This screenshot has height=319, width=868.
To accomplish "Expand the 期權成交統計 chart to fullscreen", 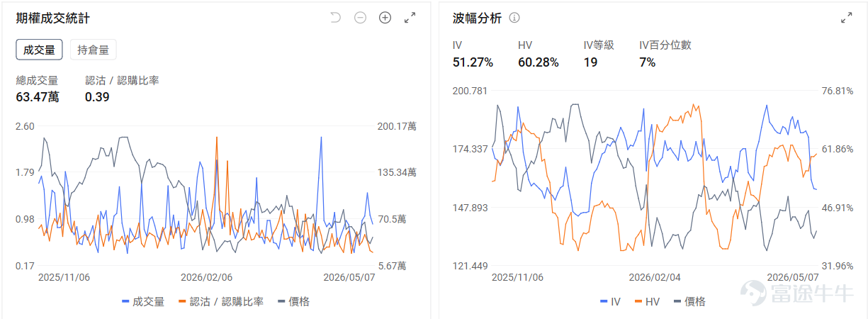I will 410,18.
